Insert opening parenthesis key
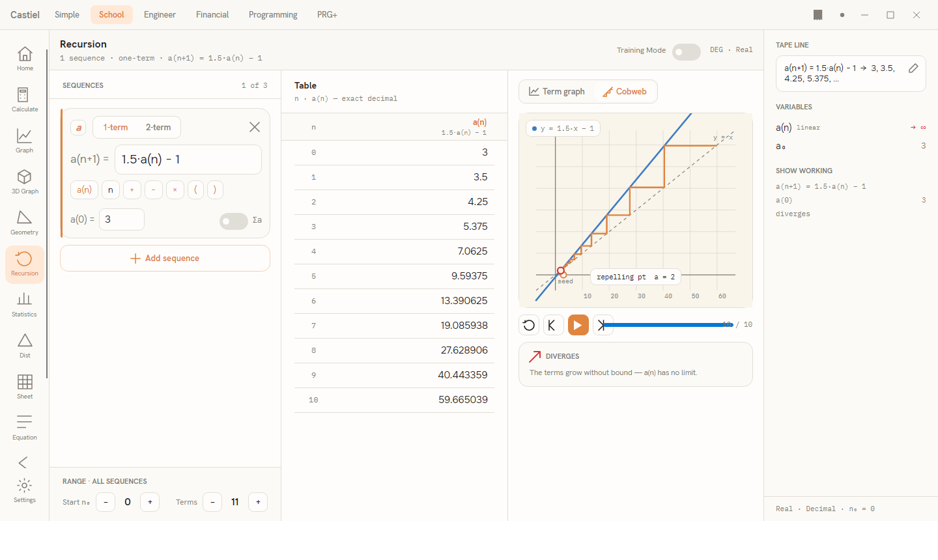The width and height of the screenshot is (938, 560). pos(195,189)
